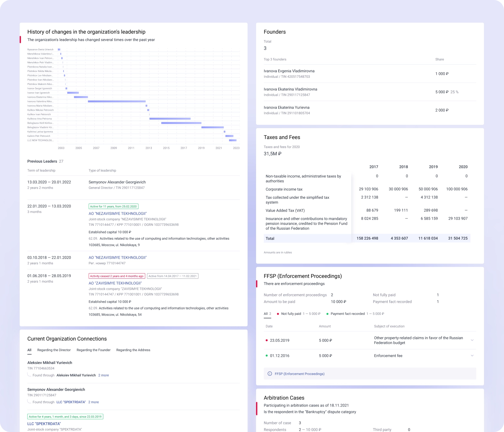Screen dimensions: 504x432
Task: Click the red status dot for 23.05.2019 proceeding
Action: click(x=266, y=340)
